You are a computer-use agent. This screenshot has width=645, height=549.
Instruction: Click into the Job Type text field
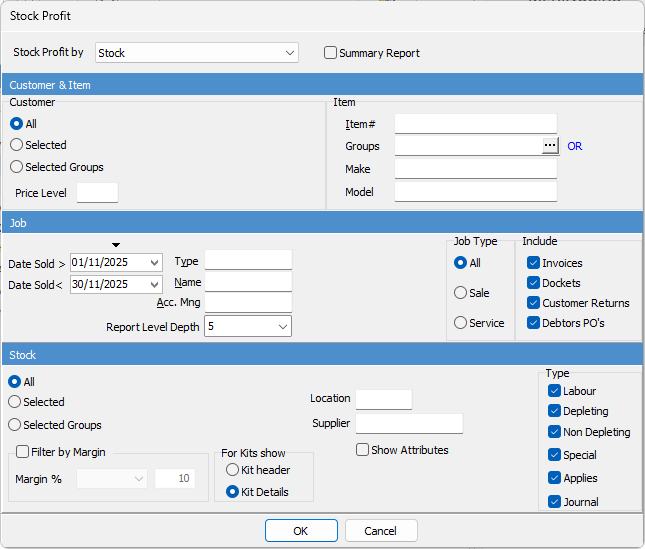point(248,260)
